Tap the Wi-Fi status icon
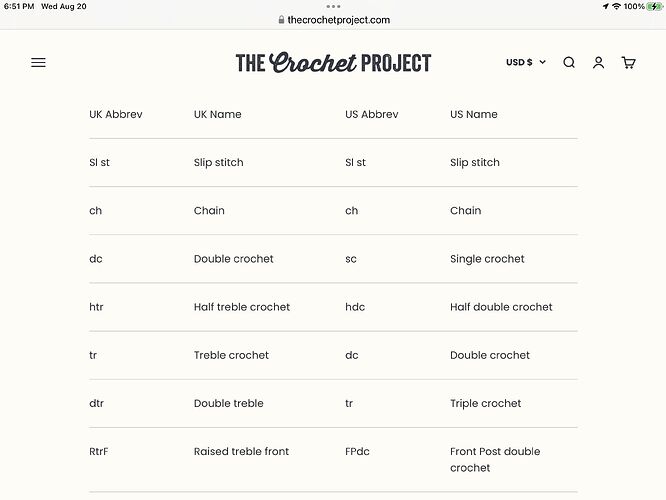 click(616, 6)
